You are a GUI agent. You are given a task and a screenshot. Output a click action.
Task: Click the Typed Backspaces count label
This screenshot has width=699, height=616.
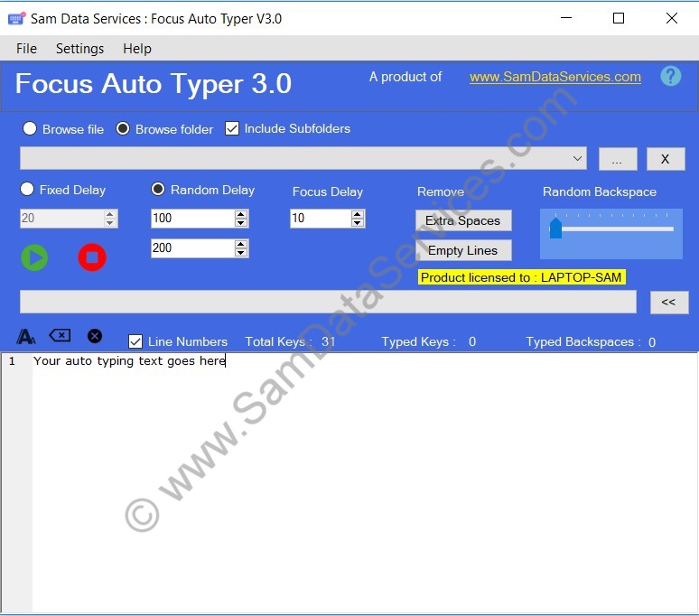coord(591,342)
